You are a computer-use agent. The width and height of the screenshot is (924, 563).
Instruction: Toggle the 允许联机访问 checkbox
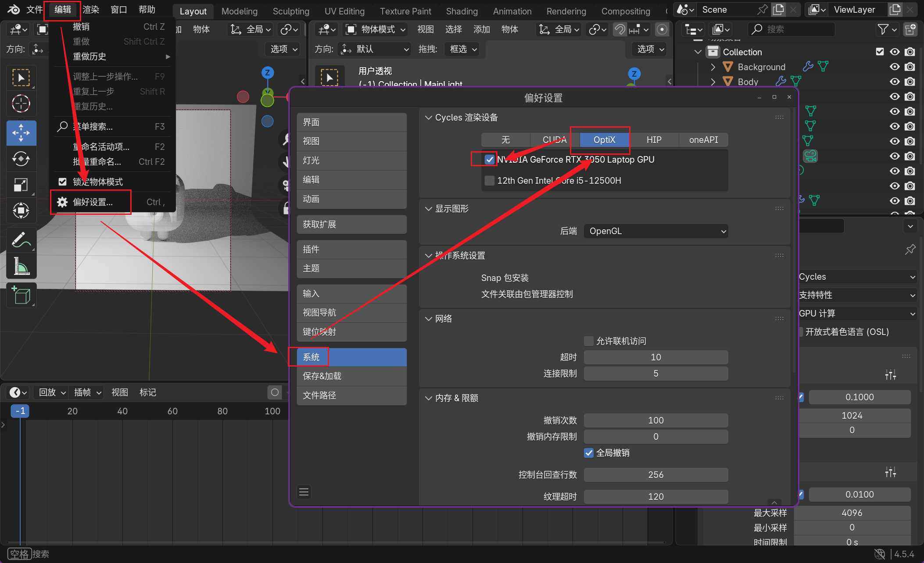point(589,341)
